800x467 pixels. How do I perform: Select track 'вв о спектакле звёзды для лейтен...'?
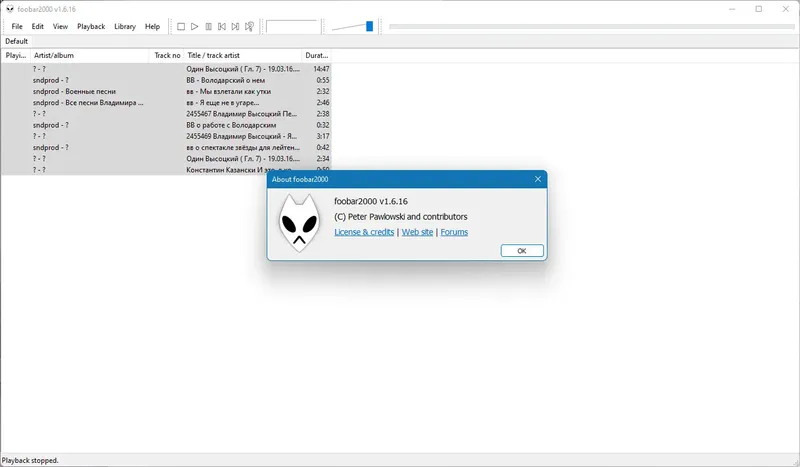(x=166, y=148)
